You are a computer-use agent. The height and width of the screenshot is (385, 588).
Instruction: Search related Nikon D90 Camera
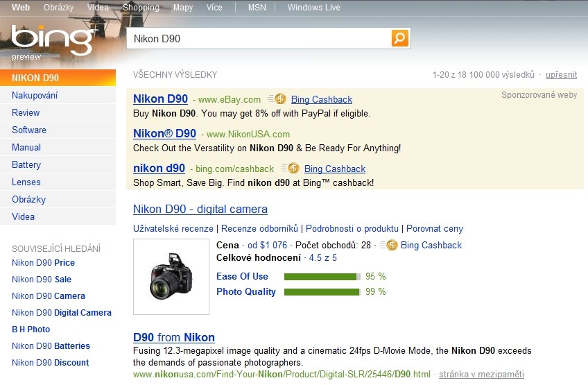pyautogui.click(x=49, y=296)
